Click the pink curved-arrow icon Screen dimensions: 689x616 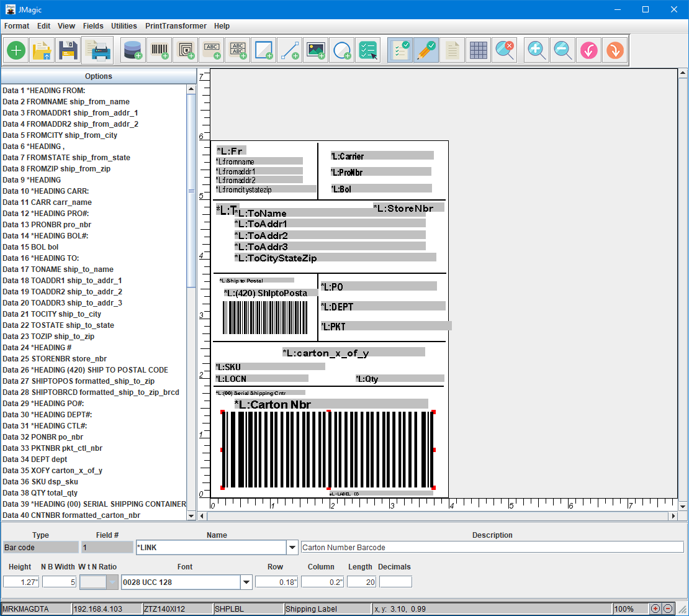589,50
